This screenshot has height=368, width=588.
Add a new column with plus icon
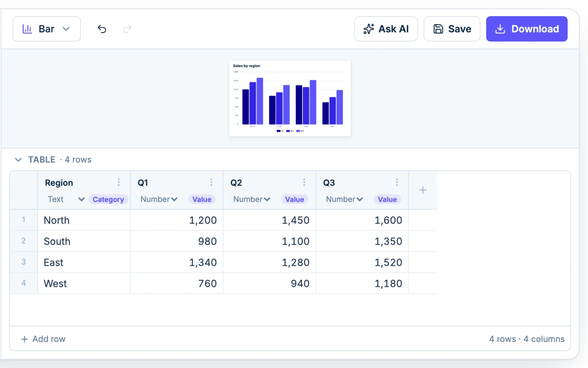(x=423, y=190)
